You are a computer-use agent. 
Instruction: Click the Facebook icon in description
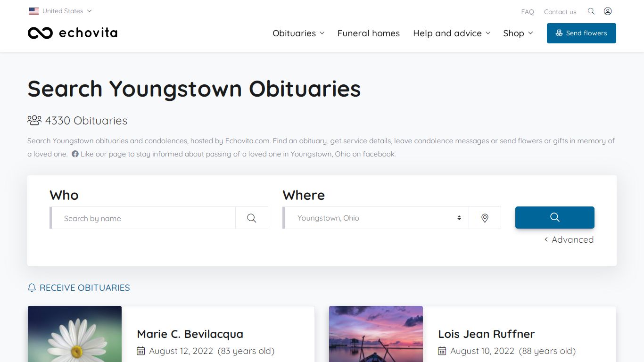[75, 154]
